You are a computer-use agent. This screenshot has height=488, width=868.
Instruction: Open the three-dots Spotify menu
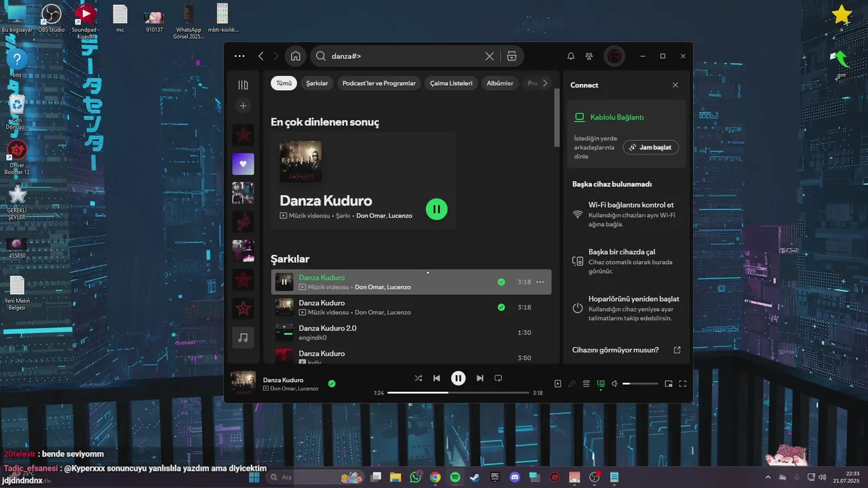click(x=239, y=56)
